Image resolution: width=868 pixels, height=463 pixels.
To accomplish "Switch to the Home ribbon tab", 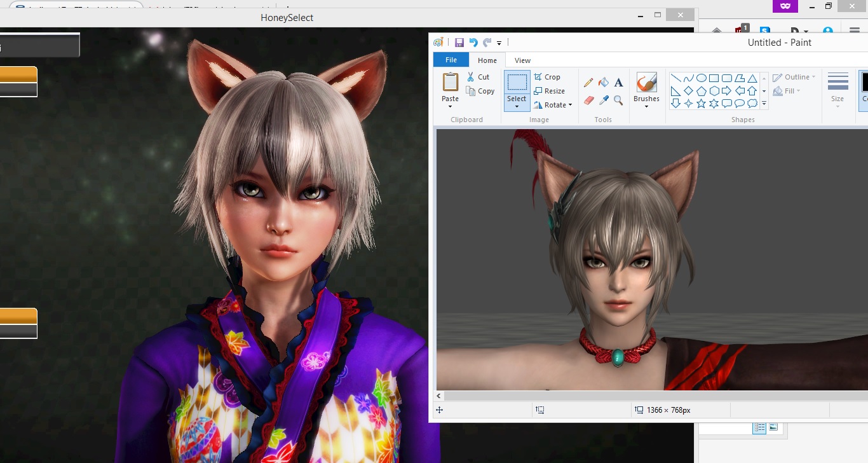I will [487, 60].
